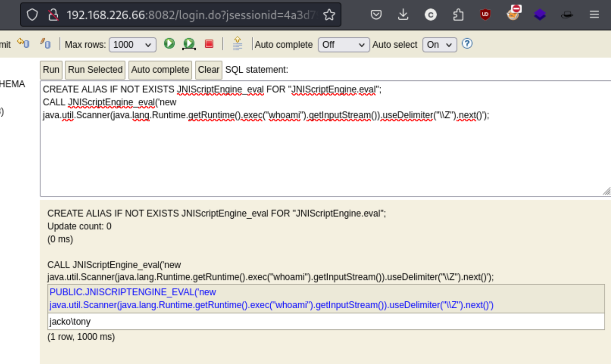Image resolution: width=611 pixels, height=364 pixels.
Task: Click the shield tracking protection icon
Action: pos(32,15)
